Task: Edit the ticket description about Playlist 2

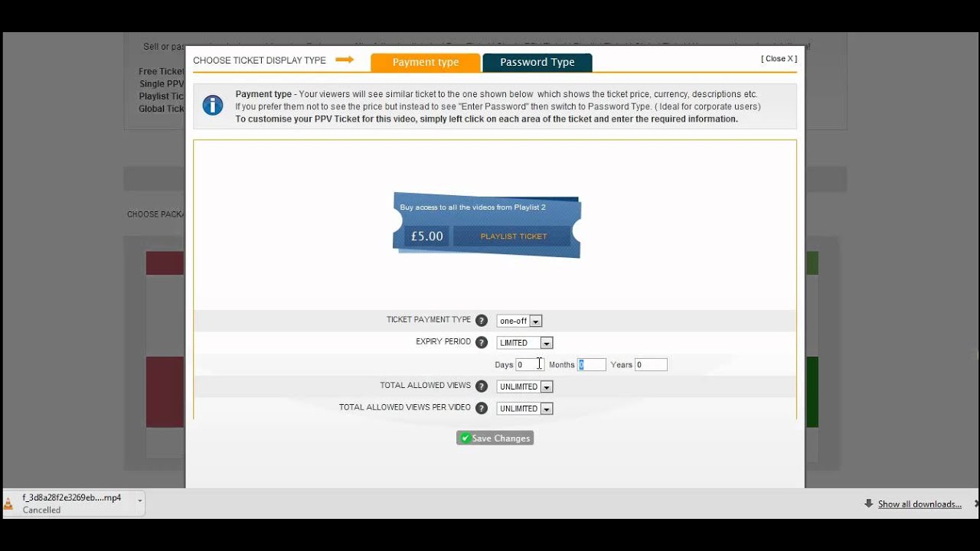Action: click(472, 207)
